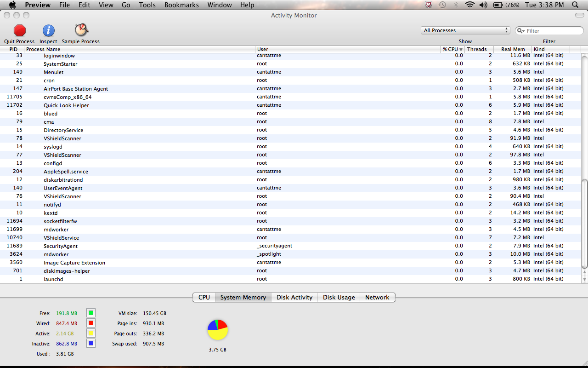Click the McAfee shield menu bar icon
The height and width of the screenshot is (368, 588).
[429, 5]
